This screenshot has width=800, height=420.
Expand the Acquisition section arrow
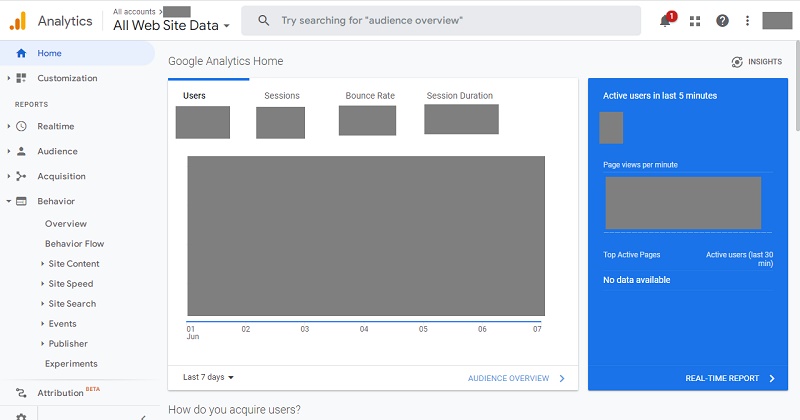pyautogui.click(x=8, y=176)
